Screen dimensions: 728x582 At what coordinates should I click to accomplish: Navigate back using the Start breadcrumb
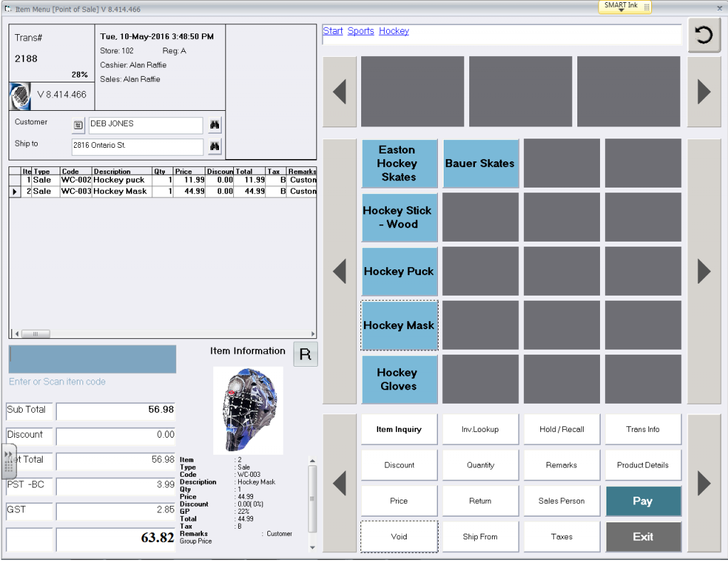(x=333, y=31)
